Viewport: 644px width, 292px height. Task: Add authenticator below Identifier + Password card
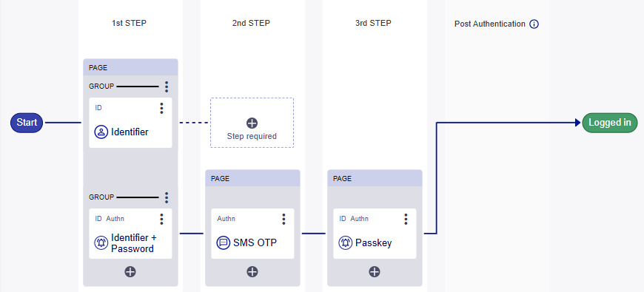coord(130,271)
